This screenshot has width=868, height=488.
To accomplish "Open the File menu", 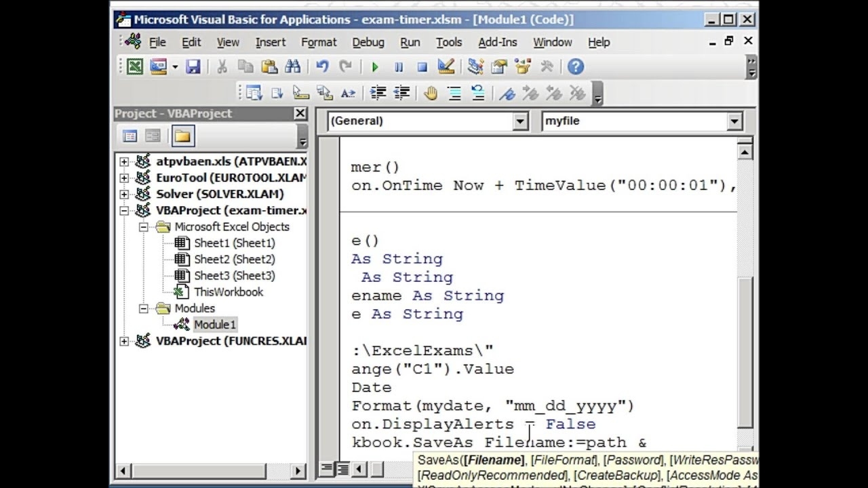I will [x=157, y=42].
